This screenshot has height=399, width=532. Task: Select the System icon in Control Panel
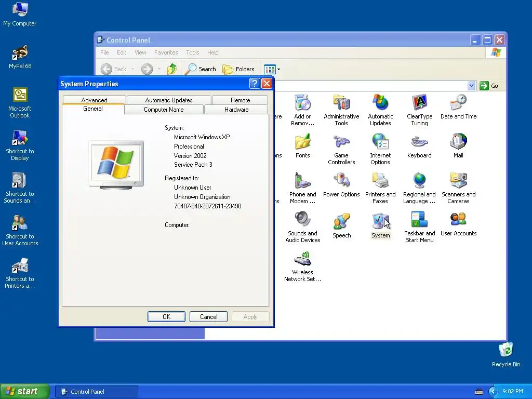point(380,225)
